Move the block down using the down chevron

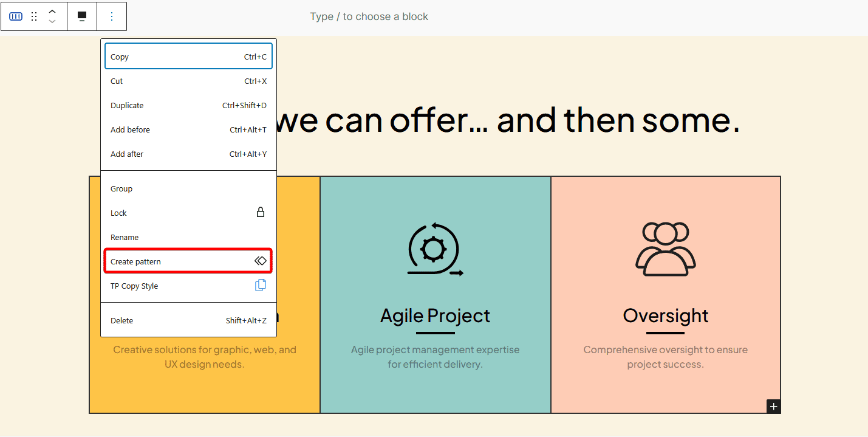tap(52, 21)
